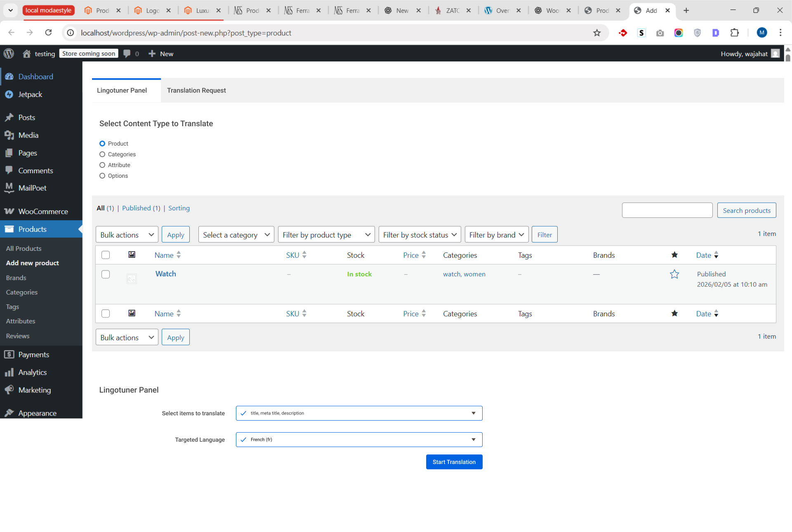Open the WordPress logo menu
792x532 pixels.
(x=9, y=54)
